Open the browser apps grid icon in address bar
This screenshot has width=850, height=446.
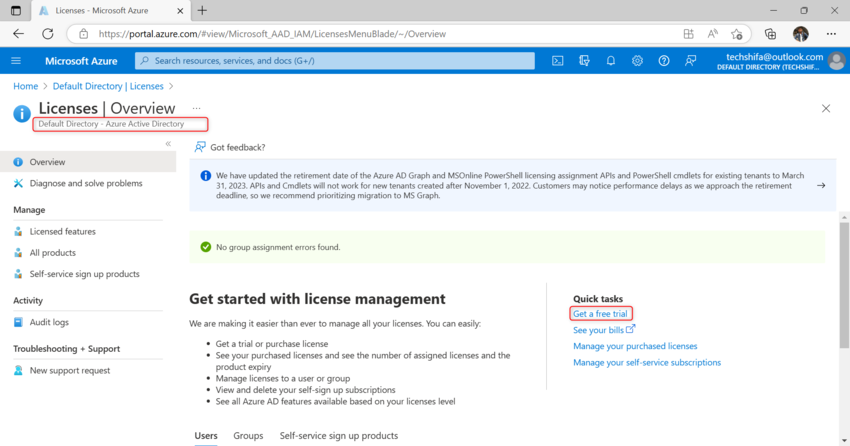point(688,34)
